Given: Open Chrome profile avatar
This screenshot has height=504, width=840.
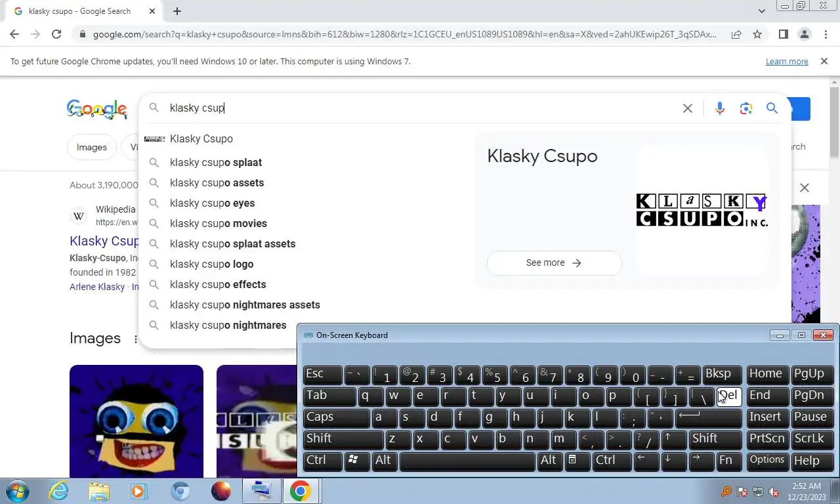Looking at the screenshot, I should coord(804,34).
